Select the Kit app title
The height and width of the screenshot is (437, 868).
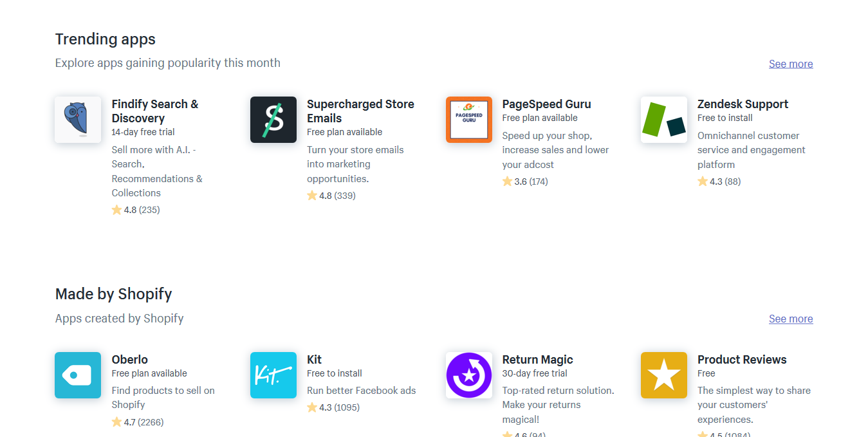314,360
